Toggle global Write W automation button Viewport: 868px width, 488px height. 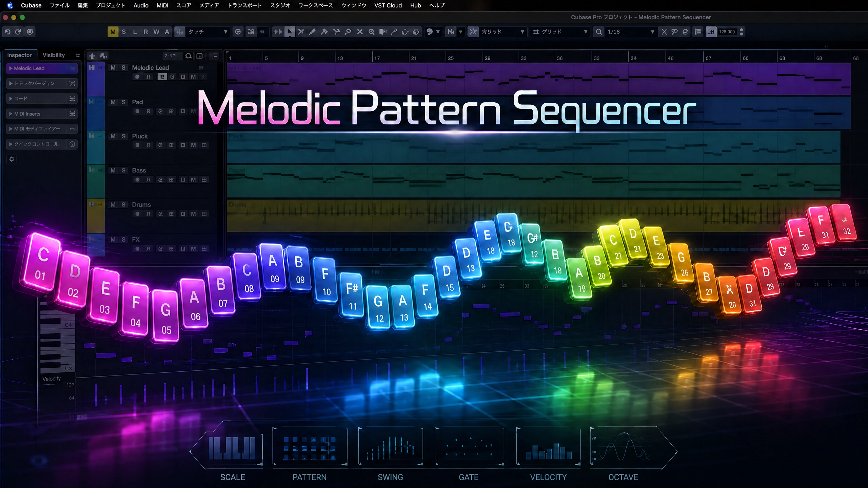click(x=156, y=32)
